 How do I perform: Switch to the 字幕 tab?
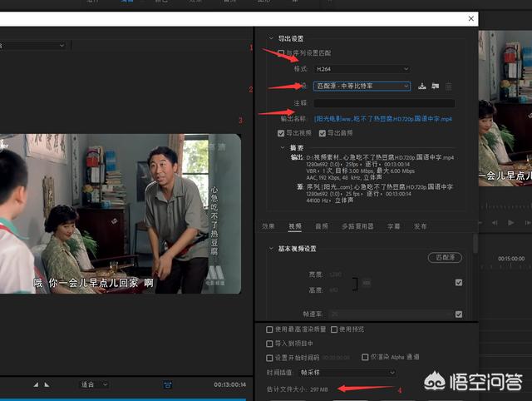coord(393,226)
